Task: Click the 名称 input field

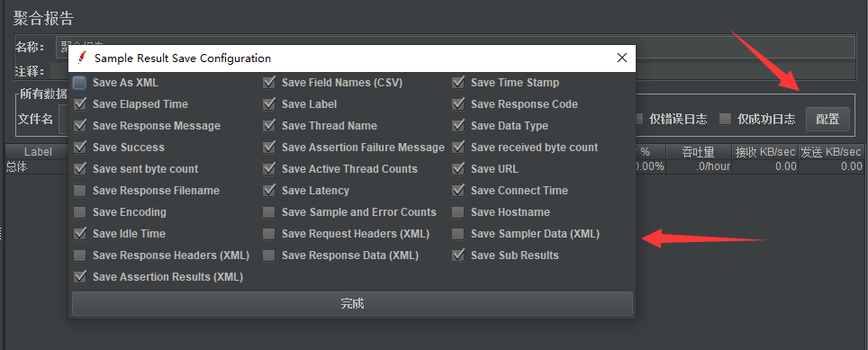Action: tap(456, 47)
